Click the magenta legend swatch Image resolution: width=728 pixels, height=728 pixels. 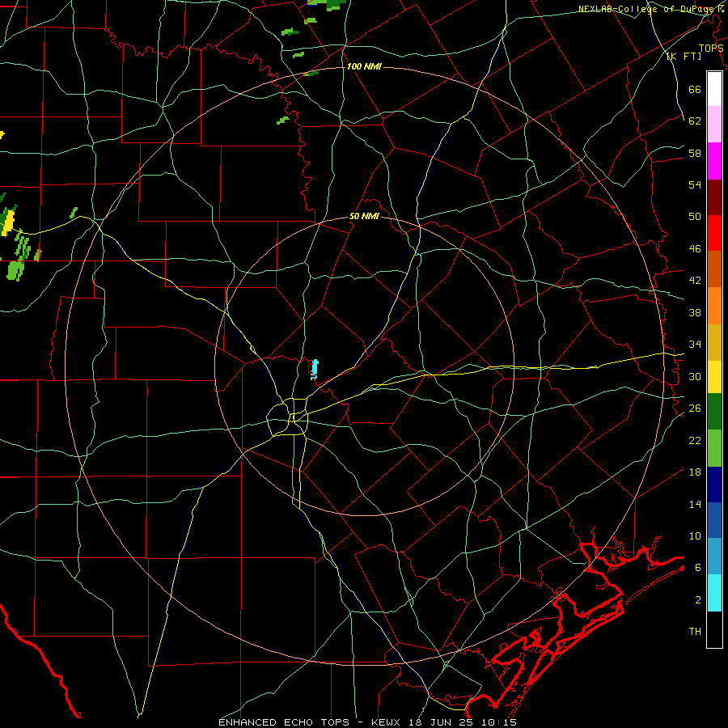coord(714,161)
